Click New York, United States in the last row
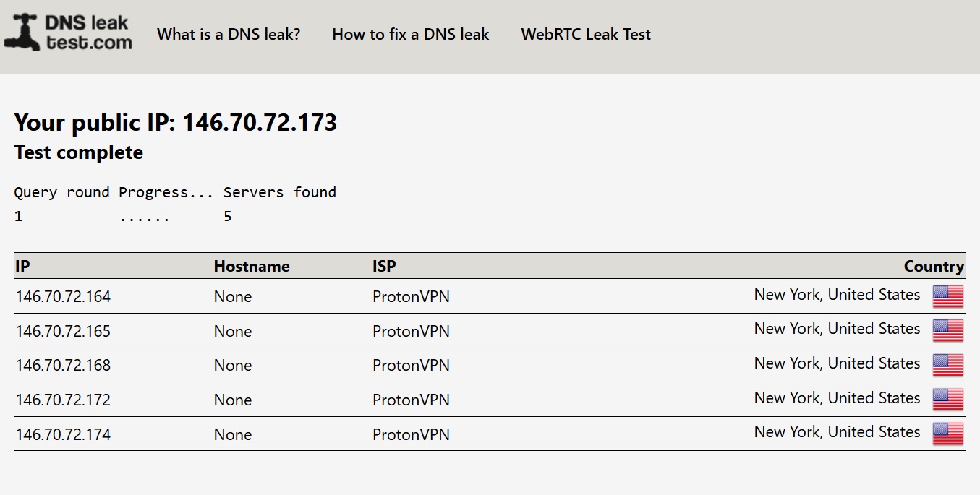This screenshot has height=495, width=980. [837, 431]
